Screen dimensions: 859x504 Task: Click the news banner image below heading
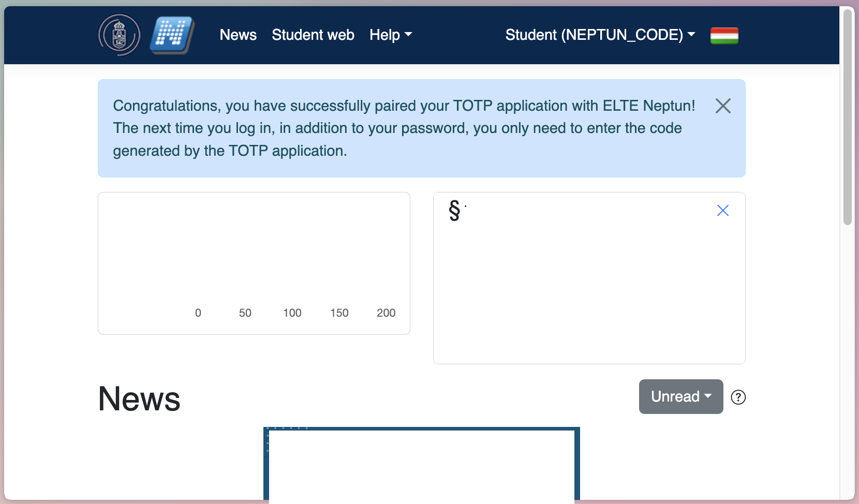tap(421, 465)
